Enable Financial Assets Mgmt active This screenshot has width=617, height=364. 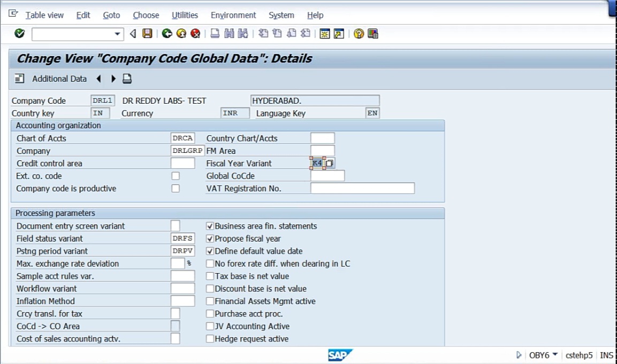[210, 301]
